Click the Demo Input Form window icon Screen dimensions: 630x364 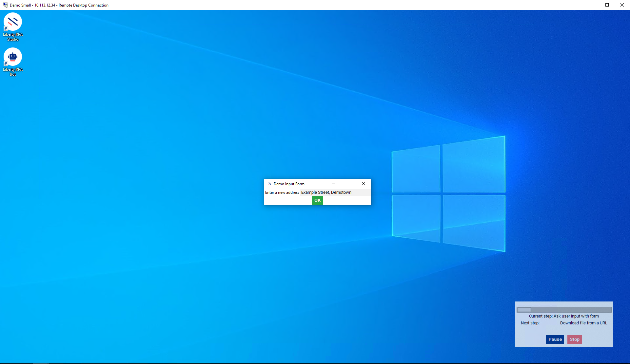click(269, 184)
